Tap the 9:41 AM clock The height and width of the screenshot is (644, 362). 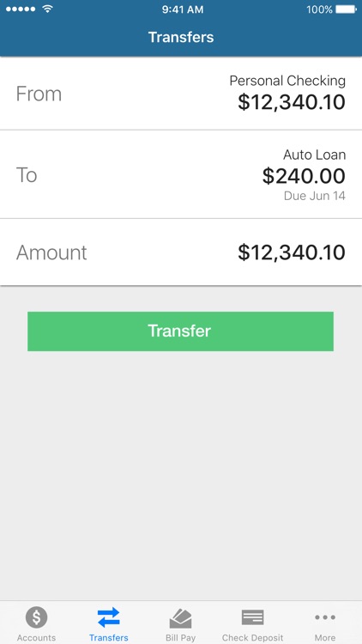pyautogui.click(x=183, y=9)
